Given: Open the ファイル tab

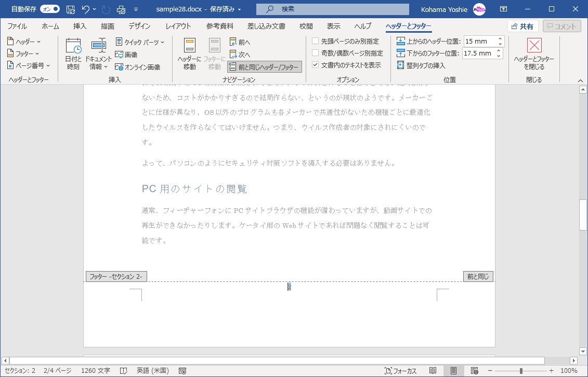Looking at the screenshot, I should 17,26.
